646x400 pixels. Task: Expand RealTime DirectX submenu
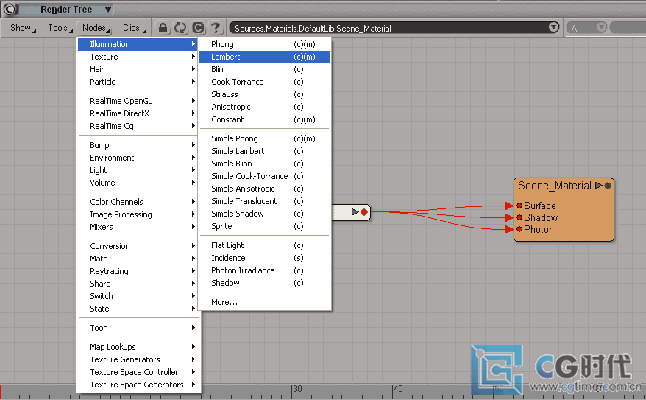pyautogui.click(x=138, y=113)
